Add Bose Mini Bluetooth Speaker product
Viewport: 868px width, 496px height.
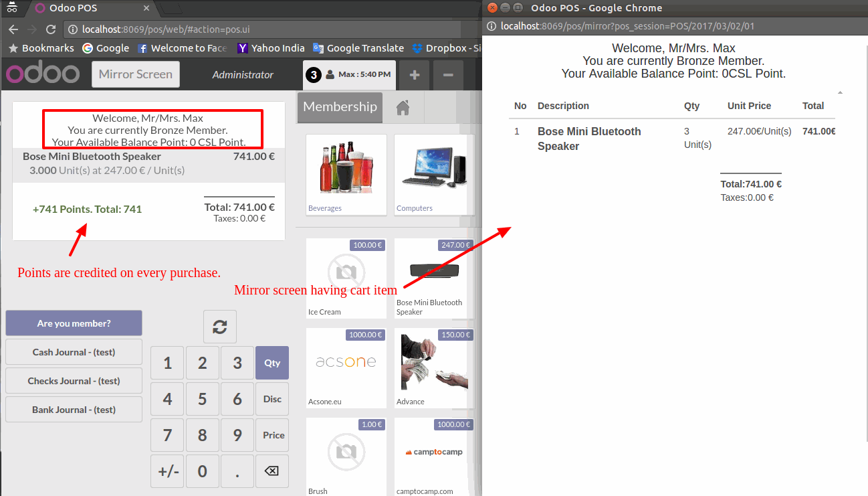[434, 278]
